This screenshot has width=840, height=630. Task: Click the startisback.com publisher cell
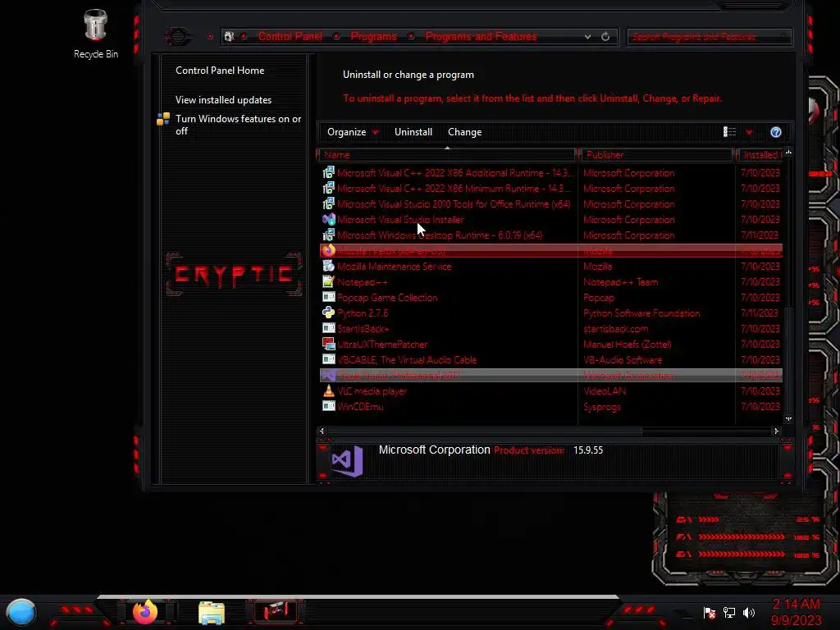[x=615, y=328]
